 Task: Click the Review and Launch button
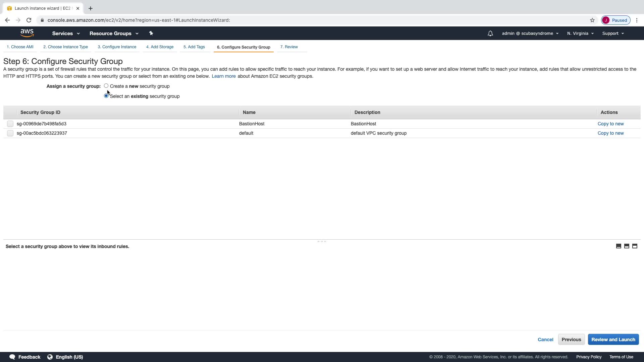613,340
